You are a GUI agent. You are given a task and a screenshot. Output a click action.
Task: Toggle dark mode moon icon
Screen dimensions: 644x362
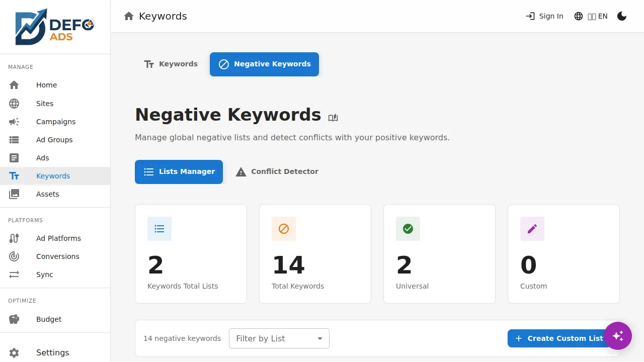pos(622,16)
